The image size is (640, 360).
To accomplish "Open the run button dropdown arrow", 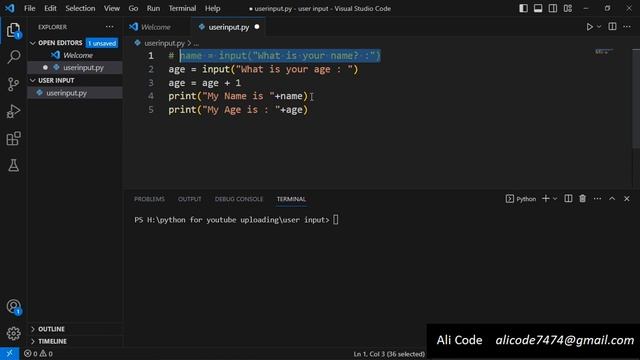I will click(x=599, y=27).
